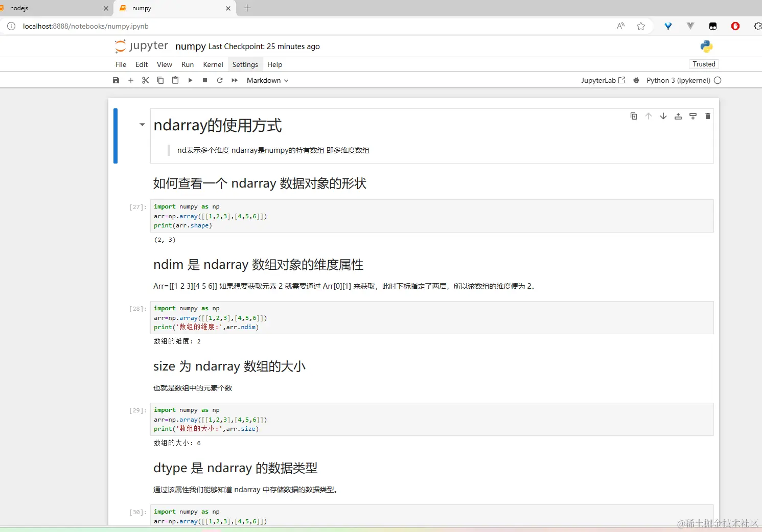Paste a cell from the clipboard icon
The image size is (762, 532).
point(175,80)
